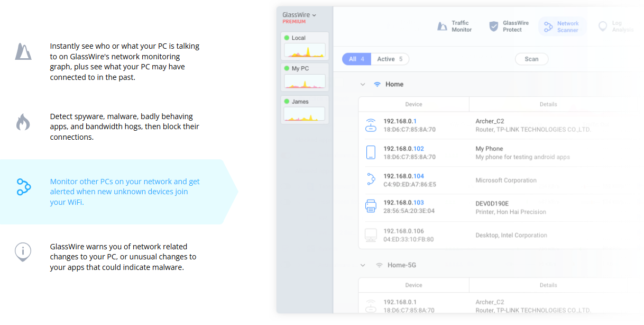Click the My Phone device name
The image size is (644, 325).
tap(490, 149)
